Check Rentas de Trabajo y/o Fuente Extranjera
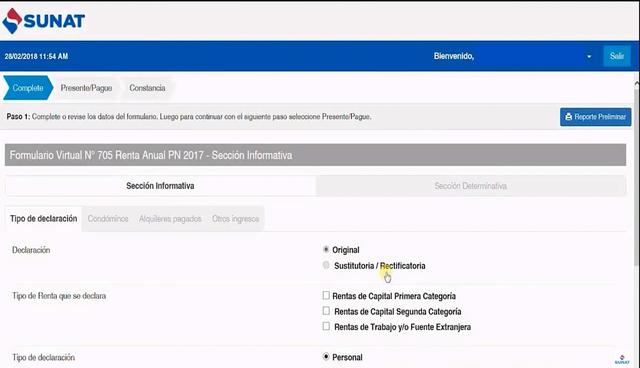The width and height of the screenshot is (640, 368). [x=326, y=326]
